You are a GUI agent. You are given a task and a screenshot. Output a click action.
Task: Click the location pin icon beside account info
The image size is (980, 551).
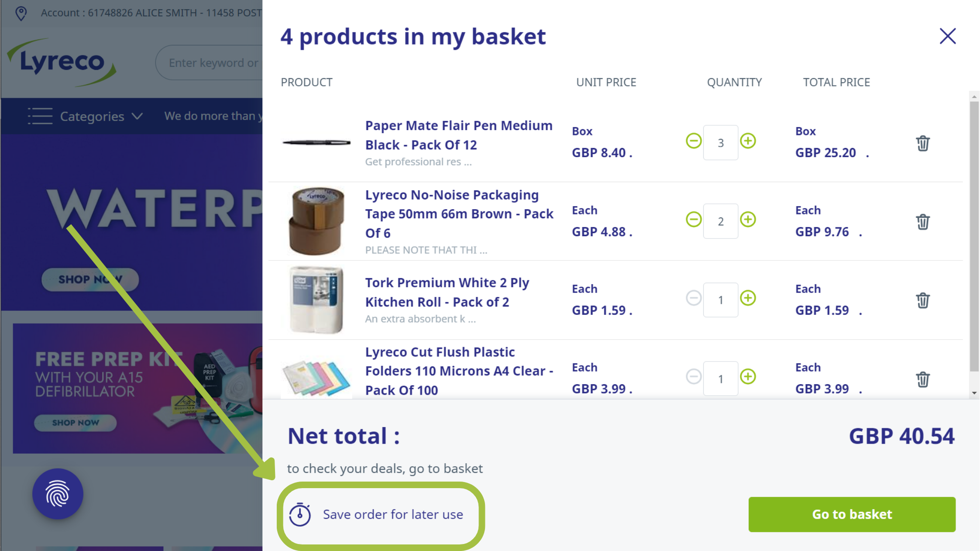click(20, 13)
